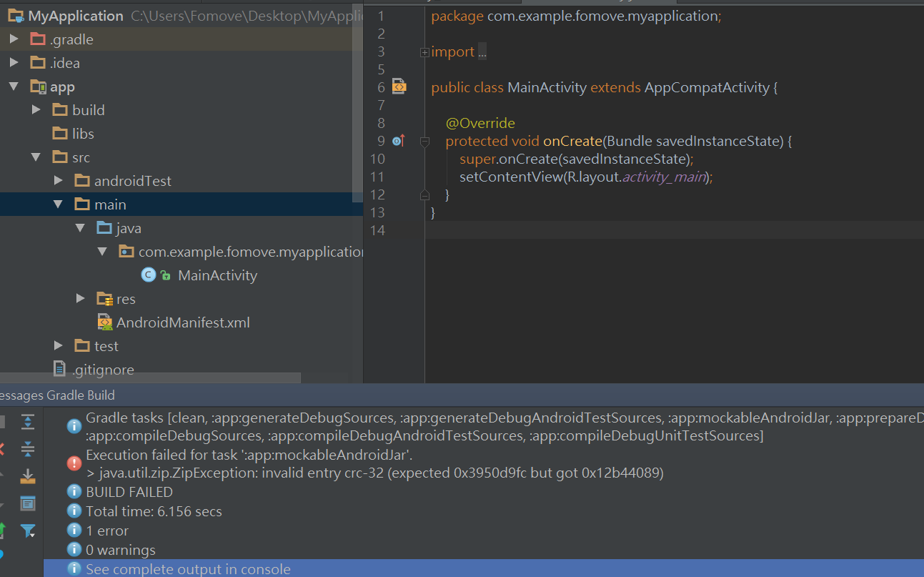
Task: Click the ZipException invalid entry crc-32 line
Action: [374, 473]
